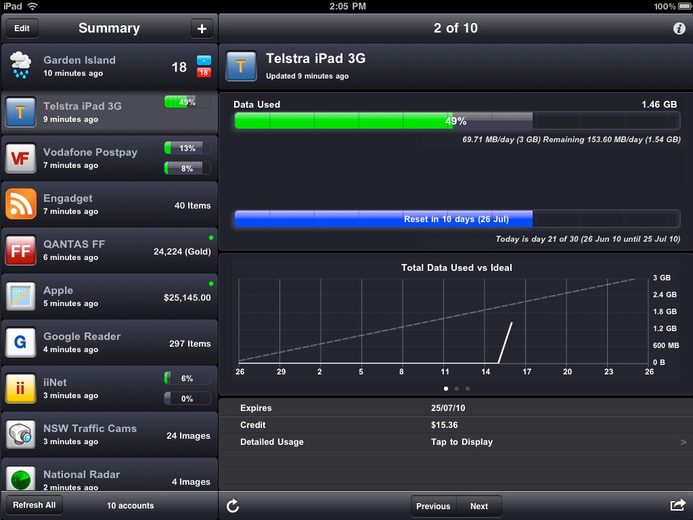Select Apple value $25,145.00
This screenshot has width=693, height=520.
(x=187, y=297)
